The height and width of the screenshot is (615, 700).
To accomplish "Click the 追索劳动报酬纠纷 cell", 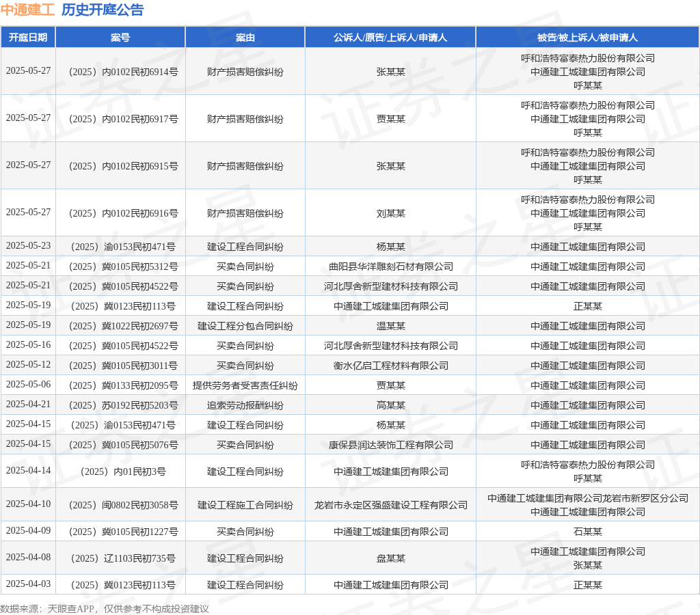I will pos(245,406).
